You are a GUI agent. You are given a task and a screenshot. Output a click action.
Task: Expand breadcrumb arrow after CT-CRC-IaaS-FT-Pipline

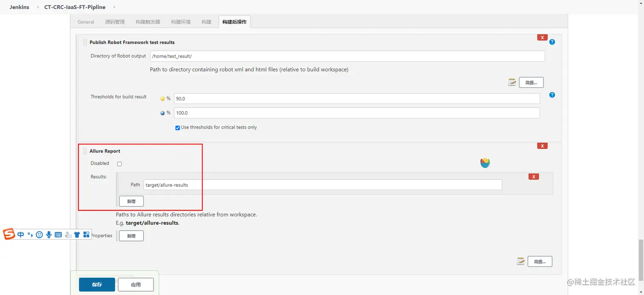pos(114,7)
